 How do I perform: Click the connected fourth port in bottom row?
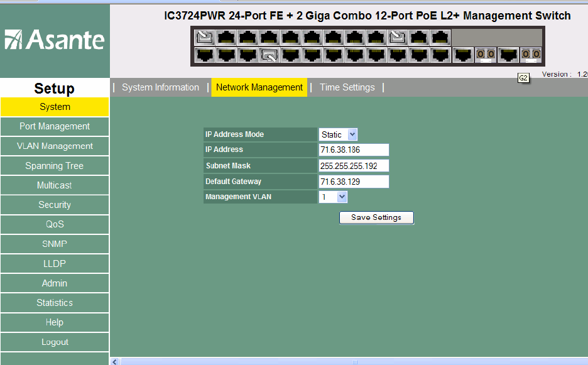[x=269, y=55]
